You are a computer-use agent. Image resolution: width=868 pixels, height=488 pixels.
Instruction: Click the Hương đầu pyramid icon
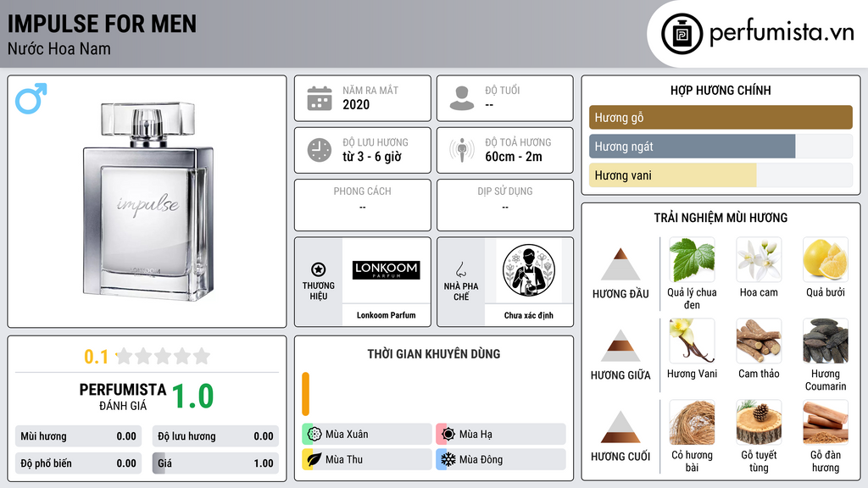(x=620, y=264)
